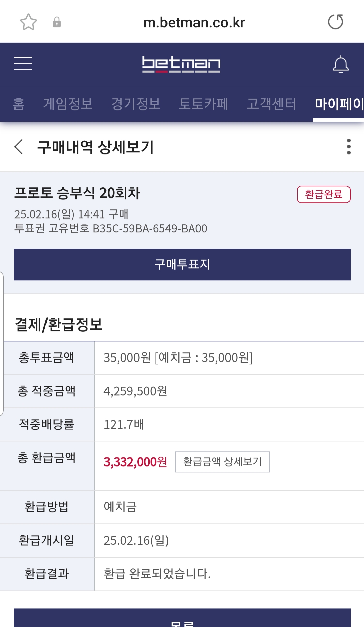Open the 고객센터 tab
Viewport: 364px width, 627px height.
click(272, 104)
